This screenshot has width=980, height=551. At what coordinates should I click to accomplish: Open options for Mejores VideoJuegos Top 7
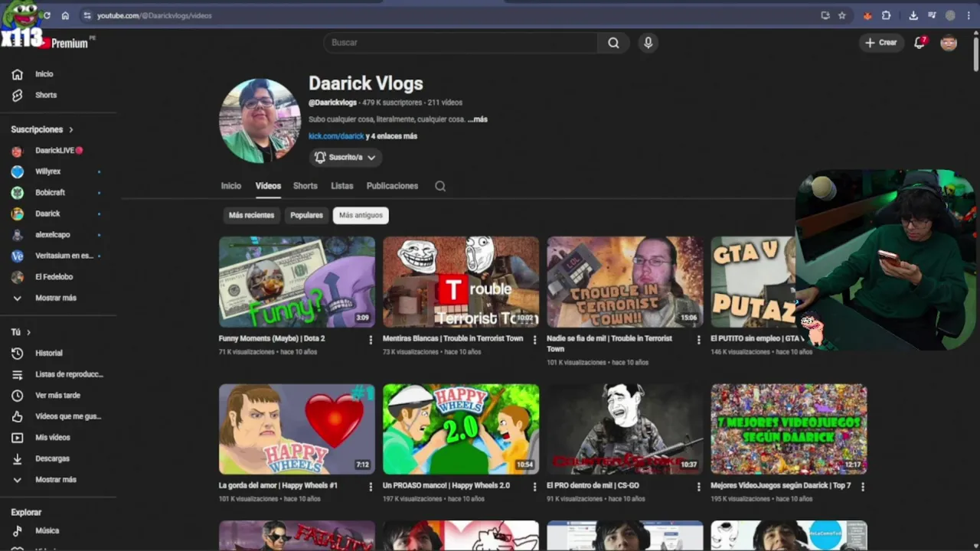coord(862,487)
